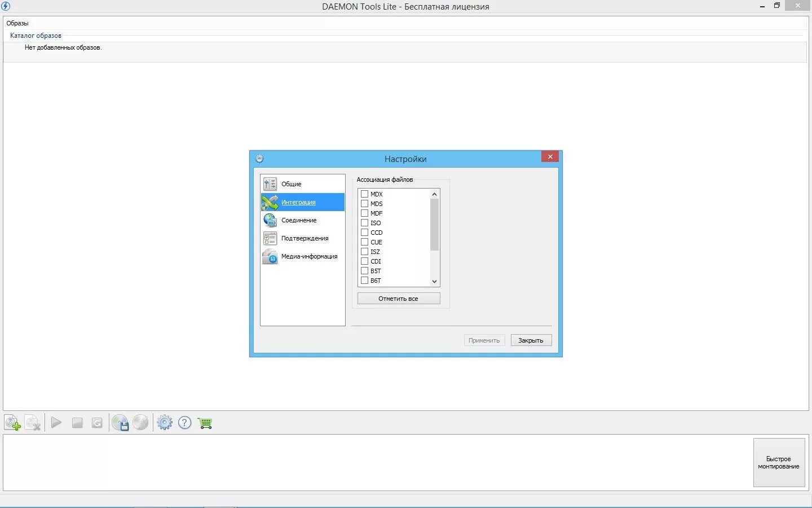Click the greyed Burn disc icon
The image size is (812, 508).
(x=140, y=422)
